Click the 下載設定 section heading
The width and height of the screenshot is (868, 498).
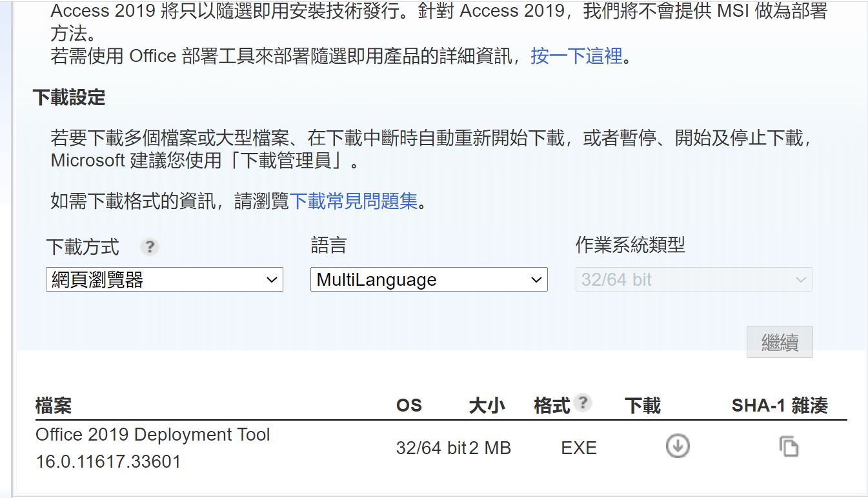(x=69, y=97)
